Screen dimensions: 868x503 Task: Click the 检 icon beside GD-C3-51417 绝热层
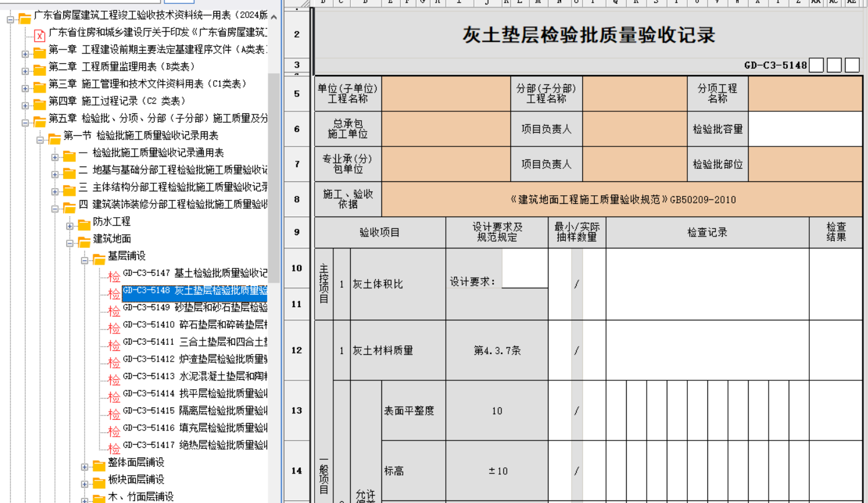(114, 448)
